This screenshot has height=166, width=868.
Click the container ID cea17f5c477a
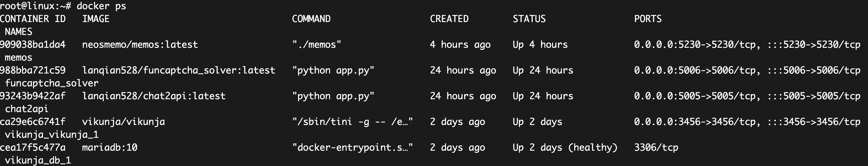(x=33, y=148)
